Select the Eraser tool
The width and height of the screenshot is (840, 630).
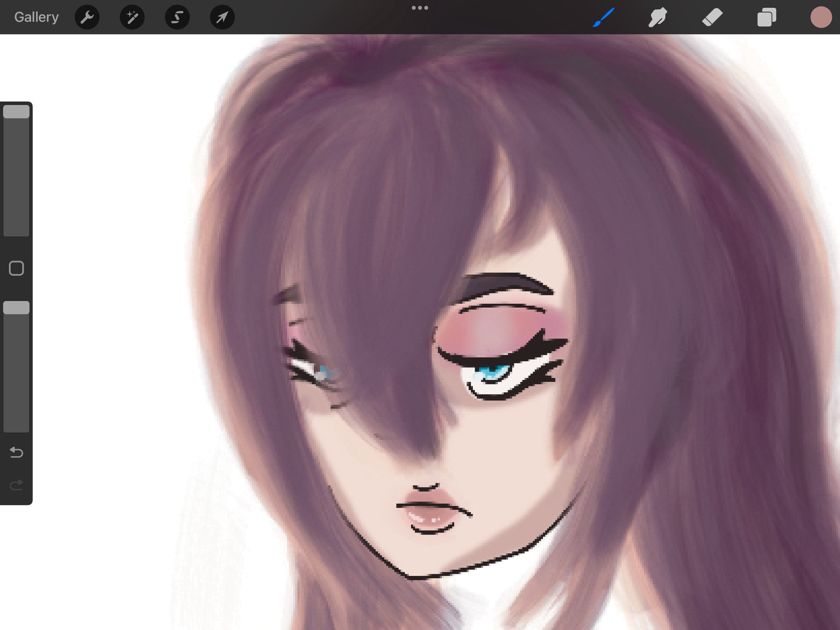712,17
